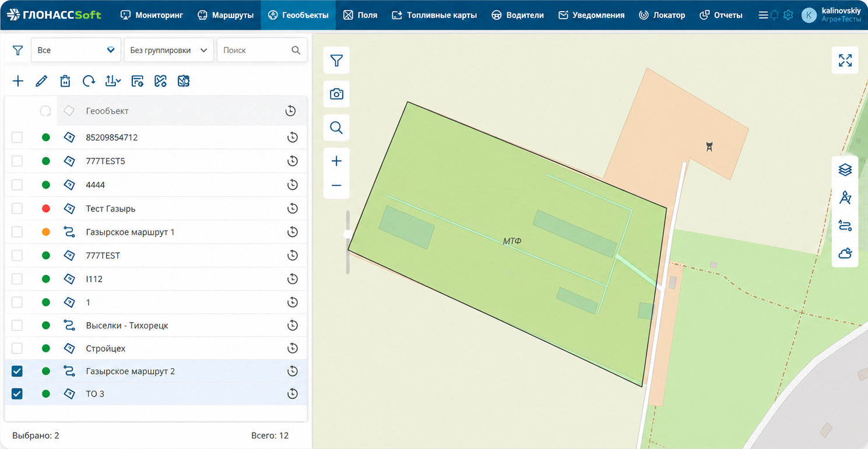868x449 pixels.
Task: Select the МТФ polygon label on map
Action: (x=512, y=241)
